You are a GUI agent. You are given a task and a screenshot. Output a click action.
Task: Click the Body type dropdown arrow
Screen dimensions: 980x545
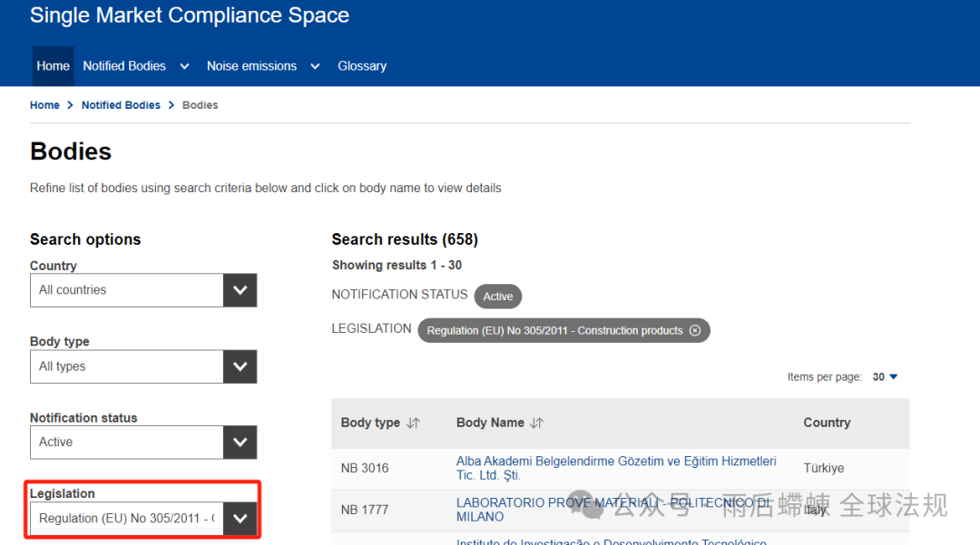(x=240, y=366)
